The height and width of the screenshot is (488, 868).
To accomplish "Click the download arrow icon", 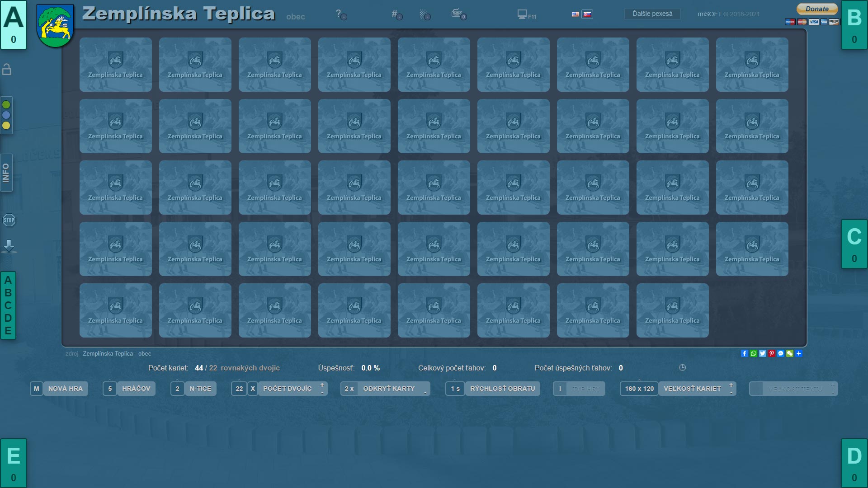I will (x=9, y=246).
